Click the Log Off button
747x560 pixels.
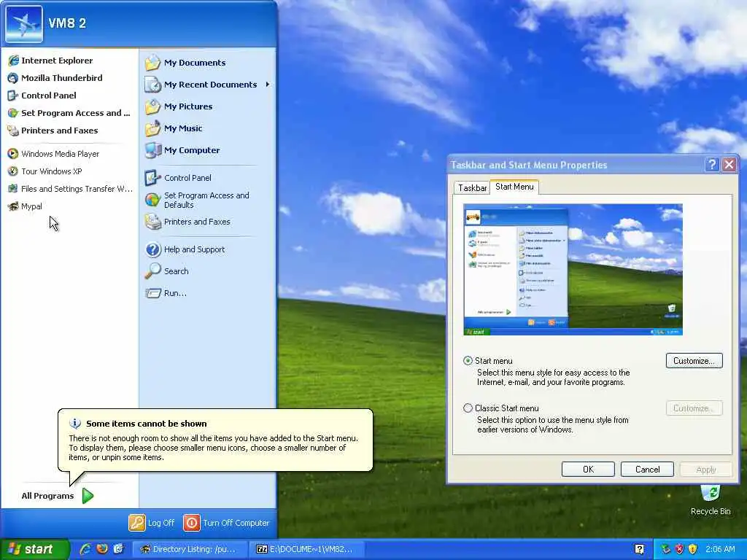point(152,523)
